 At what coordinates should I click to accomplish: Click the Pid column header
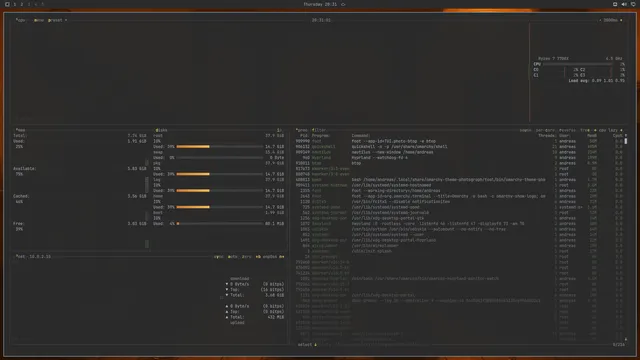pos(304,136)
